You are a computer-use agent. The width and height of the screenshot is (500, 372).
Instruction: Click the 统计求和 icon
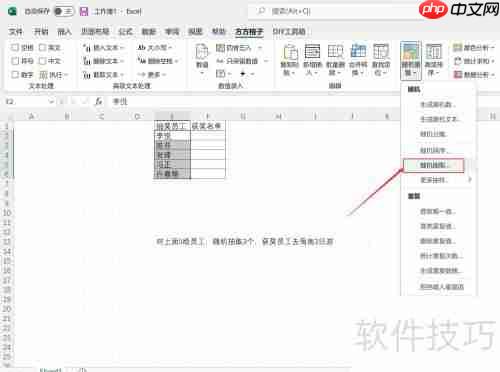point(457,61)
